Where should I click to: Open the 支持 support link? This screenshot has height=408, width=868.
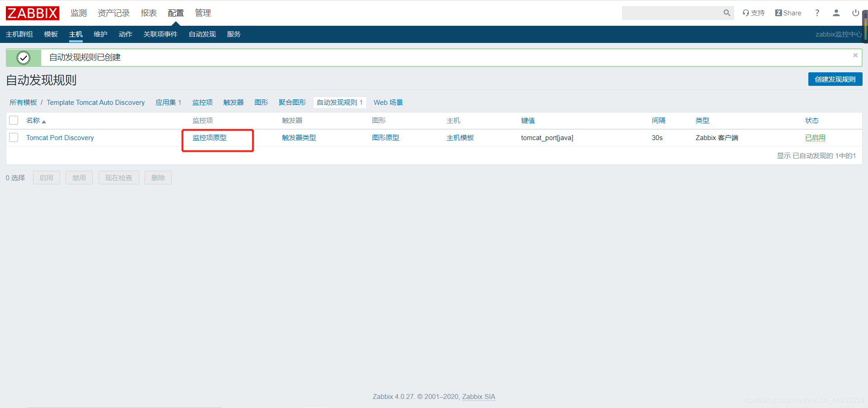[x=754, y=13]
